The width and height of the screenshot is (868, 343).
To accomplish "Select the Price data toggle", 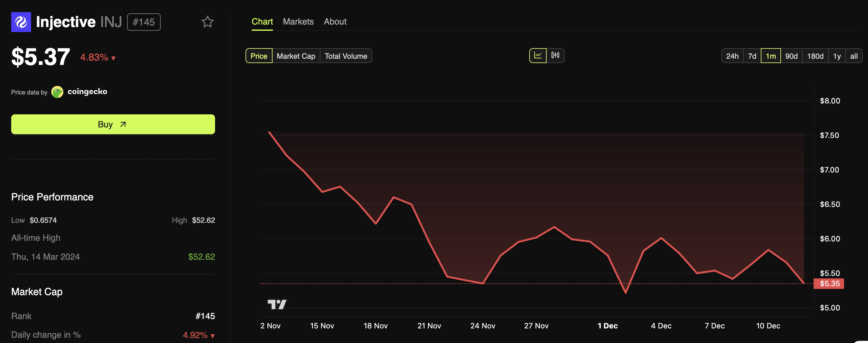I will tap(259, 56).
